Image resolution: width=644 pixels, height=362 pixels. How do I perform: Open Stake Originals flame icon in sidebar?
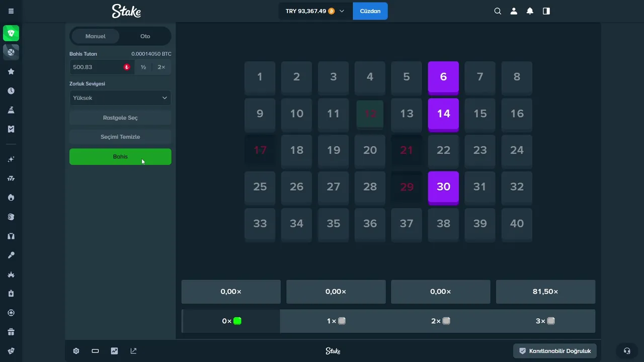point(11,198)
